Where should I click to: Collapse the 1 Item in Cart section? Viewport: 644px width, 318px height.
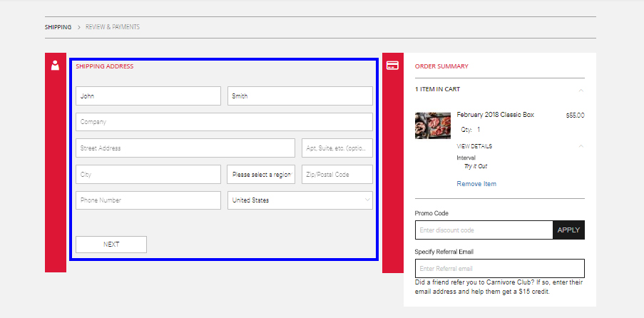581,90
